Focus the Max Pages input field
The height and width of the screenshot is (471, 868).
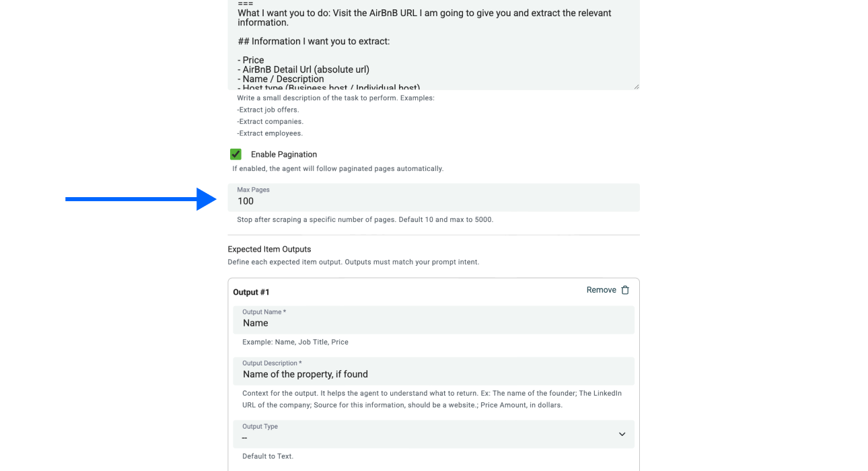tap(433, 201)
